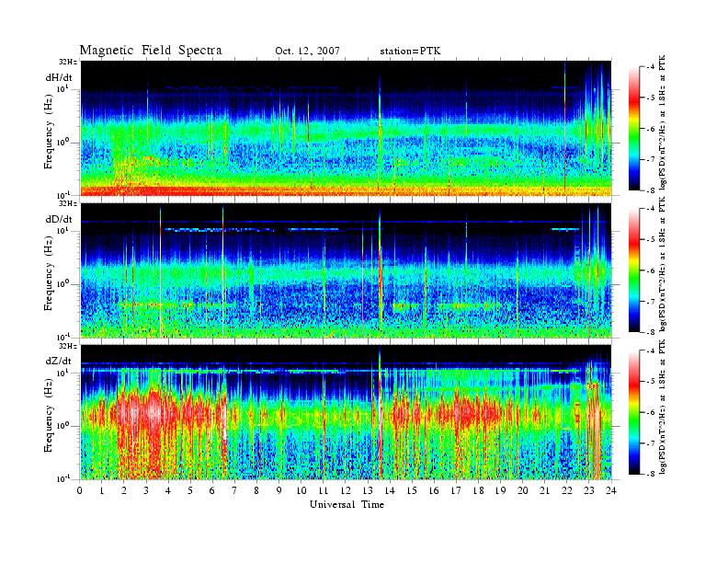Click the '-6' value on dD/dt color scale
Viewport: 728px width, 563px height.
point(651,270)
